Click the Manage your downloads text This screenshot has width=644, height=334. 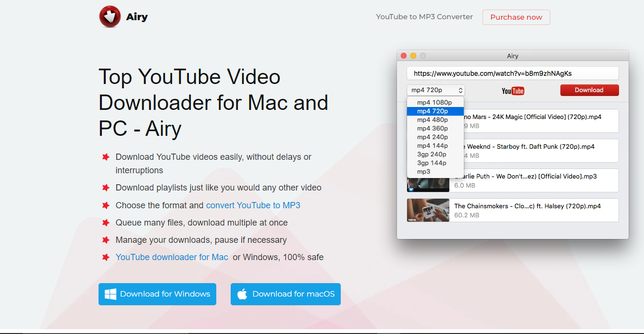[201, 240]
